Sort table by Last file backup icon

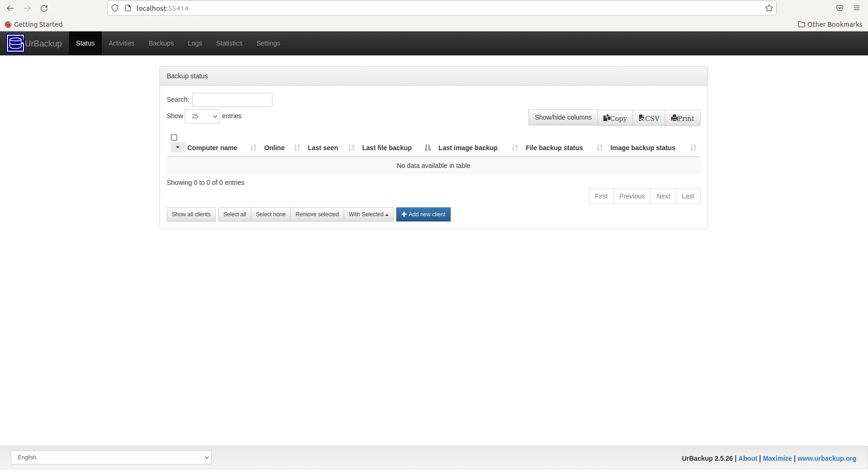(427, 148)
